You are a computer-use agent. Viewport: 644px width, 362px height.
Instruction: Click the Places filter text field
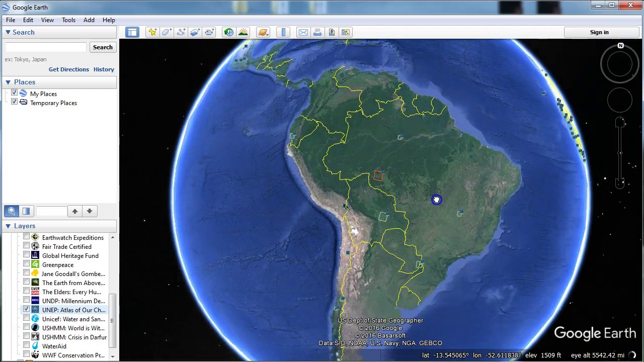pyautogui.click(x=51, y=211)
